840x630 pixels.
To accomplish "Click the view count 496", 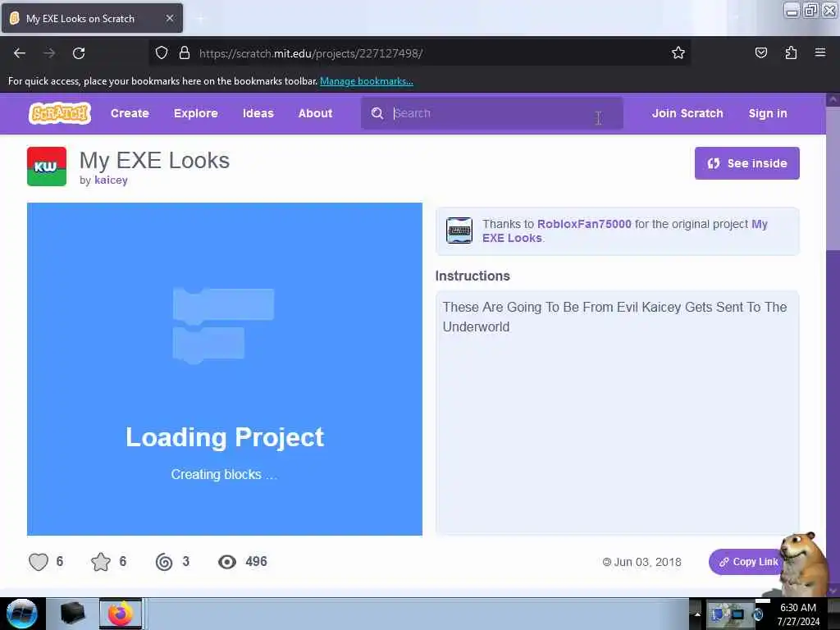I will pos(256,561).
